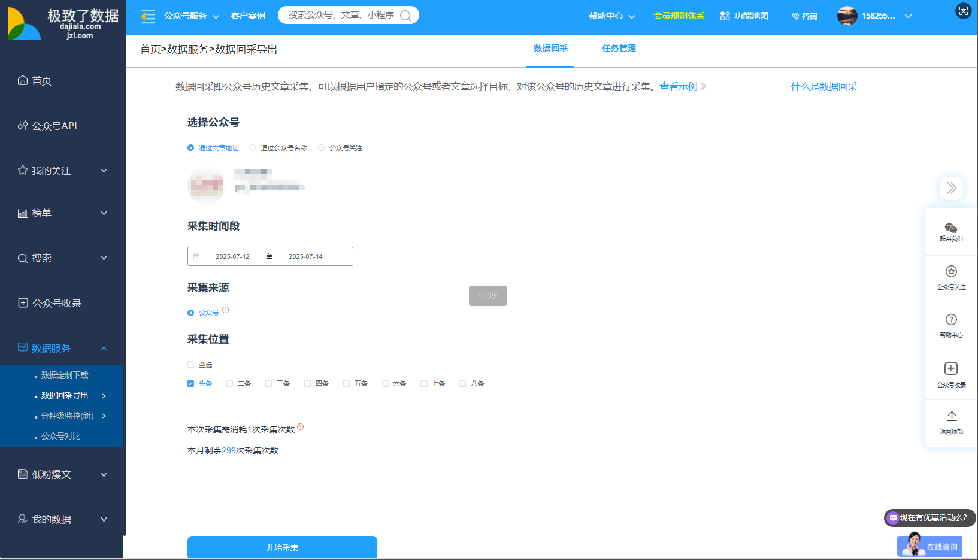Click the 我的数据 person icon
This screenshot has height=560, width=978.
23,519
